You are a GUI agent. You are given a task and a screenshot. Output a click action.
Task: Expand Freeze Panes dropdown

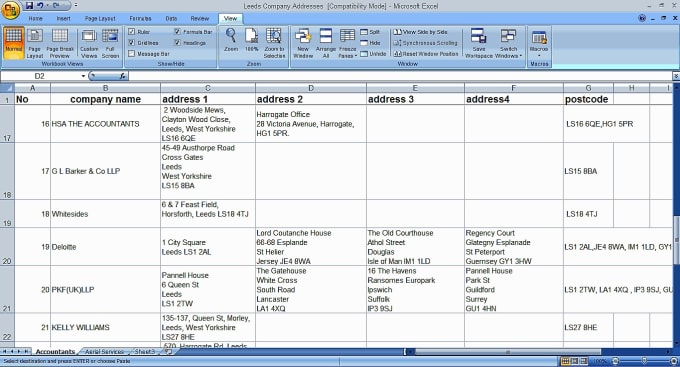point(347,43)
